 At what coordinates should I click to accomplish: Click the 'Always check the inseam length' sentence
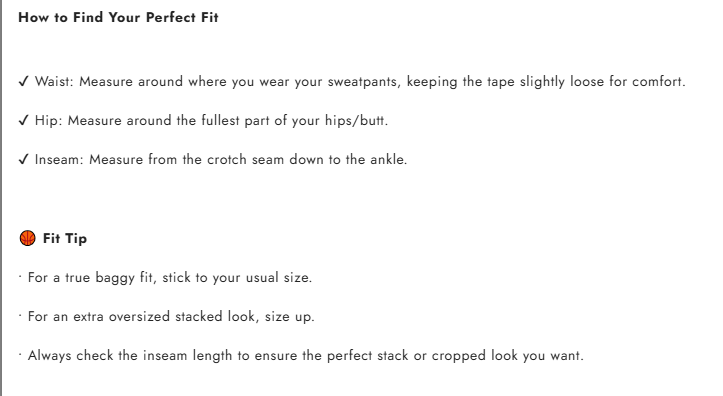[x=306, y=355]
